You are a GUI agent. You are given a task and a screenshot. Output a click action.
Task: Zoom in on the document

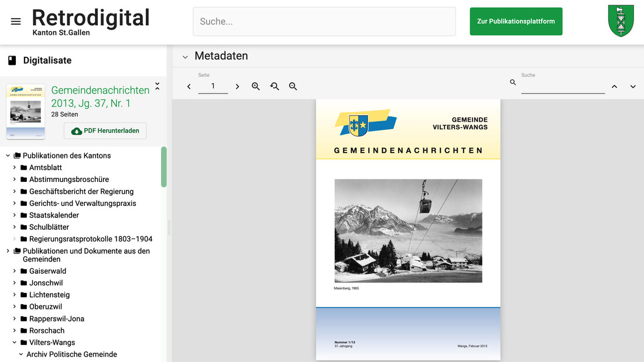[256, 87]
